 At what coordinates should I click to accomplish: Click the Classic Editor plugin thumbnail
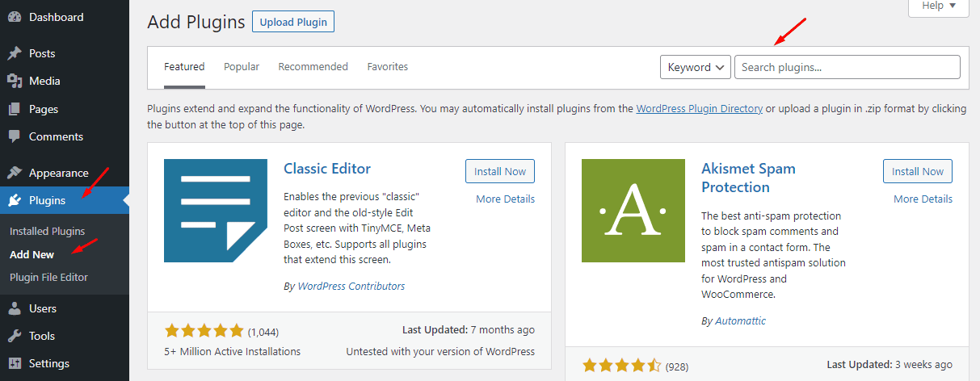[216, 211]
